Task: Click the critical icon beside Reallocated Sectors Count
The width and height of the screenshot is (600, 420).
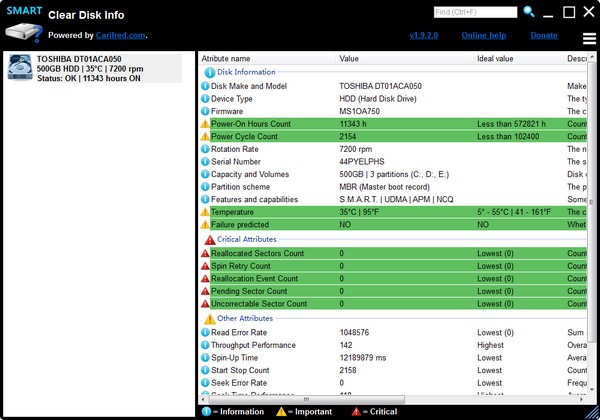Action: pyautogui.click(x=205, y=253)
